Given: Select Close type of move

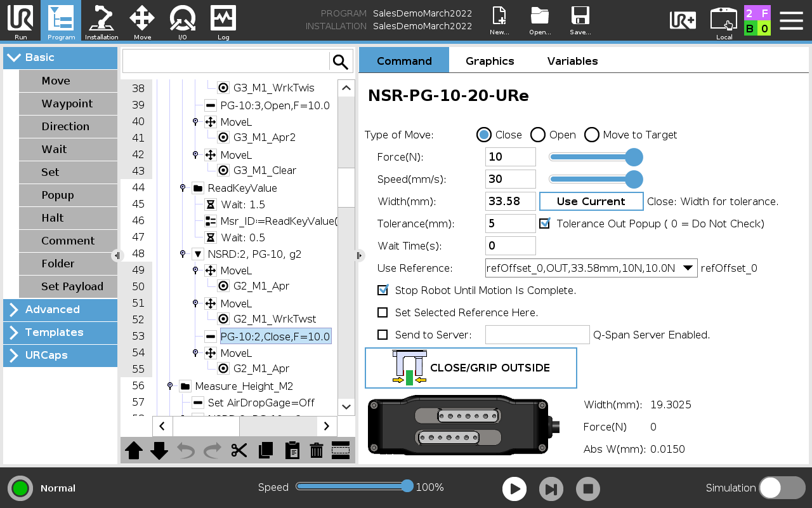Looking at the screenshot, I should (x=484, y=135).
